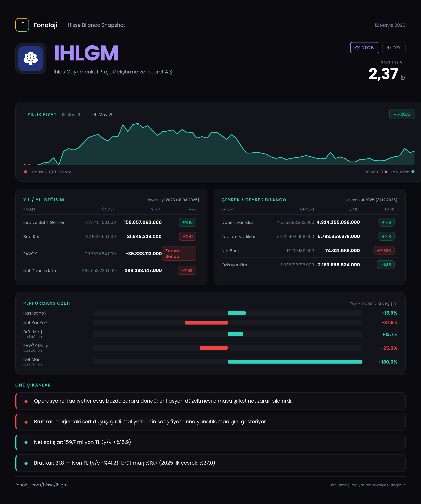
Task: Select the TRY currency badge
Action: 394,48
